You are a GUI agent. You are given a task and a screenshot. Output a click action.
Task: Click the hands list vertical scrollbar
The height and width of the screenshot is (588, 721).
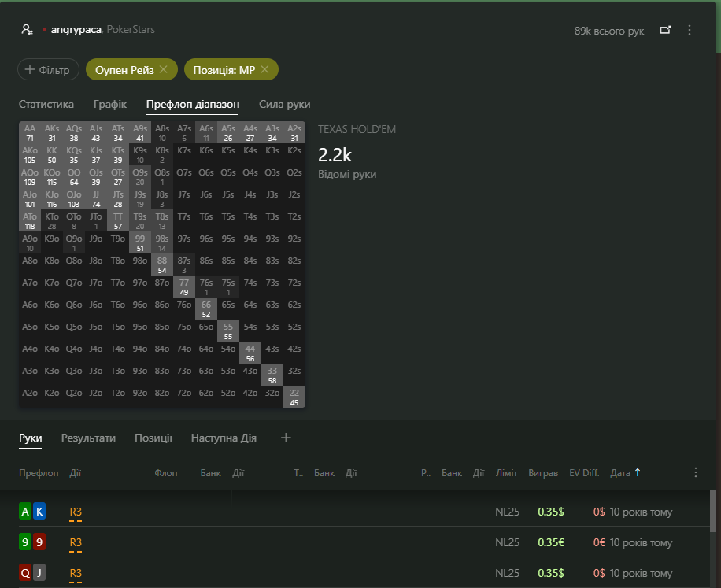713,510
